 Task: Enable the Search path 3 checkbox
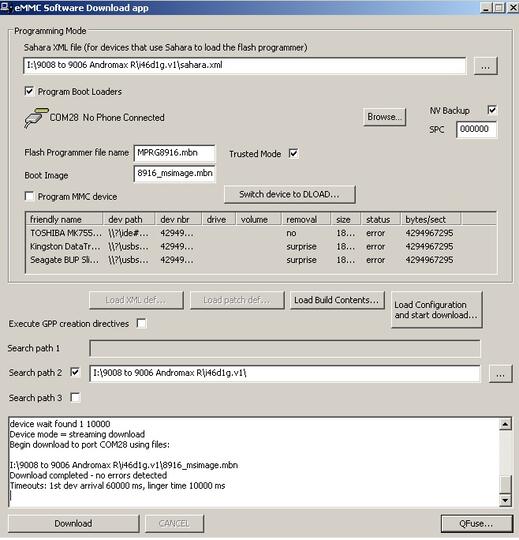(75, 397)
